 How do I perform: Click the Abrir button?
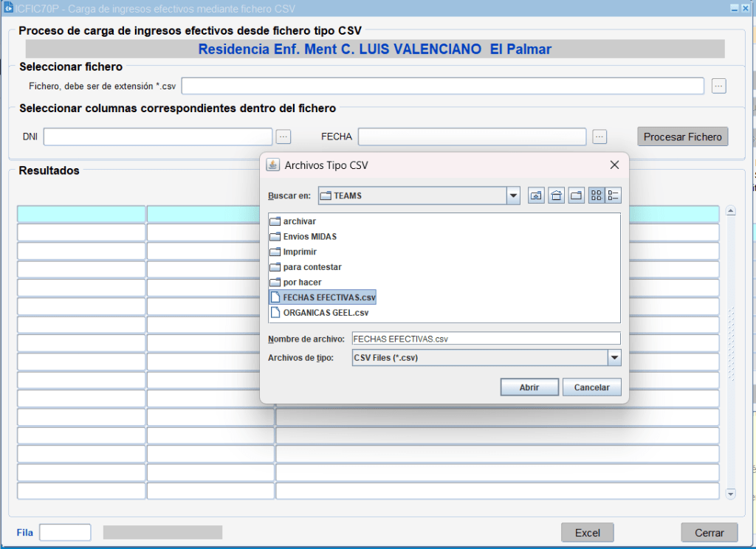[x=529, y=387]
